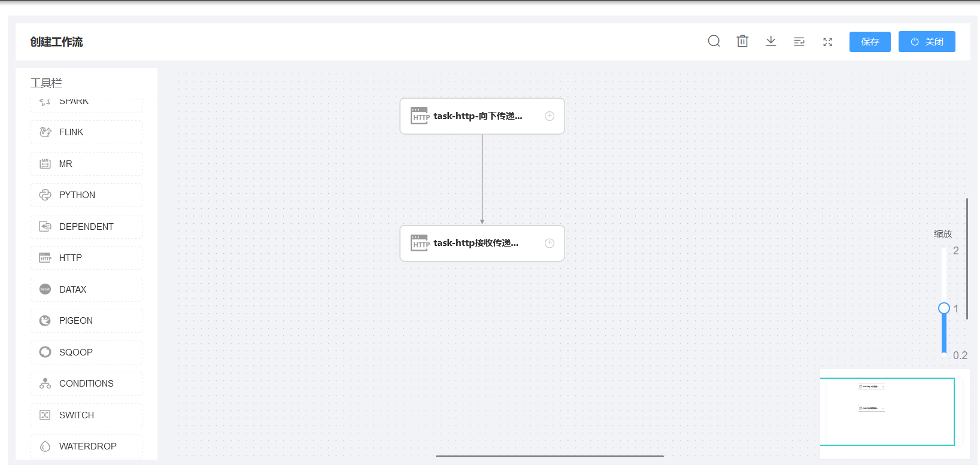This screenshot has width=980, height=465.
Task: Select the CONDITIONS task type
Action: [86, 383]
